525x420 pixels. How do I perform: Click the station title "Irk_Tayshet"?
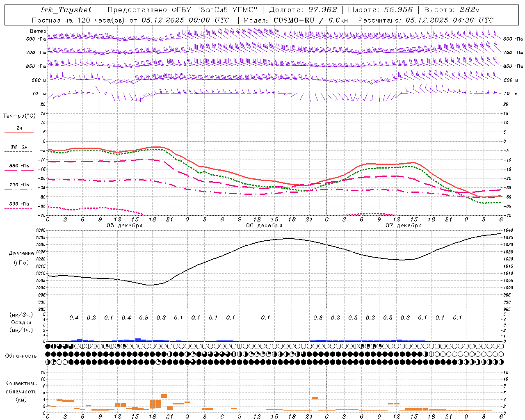click(66, 10)
